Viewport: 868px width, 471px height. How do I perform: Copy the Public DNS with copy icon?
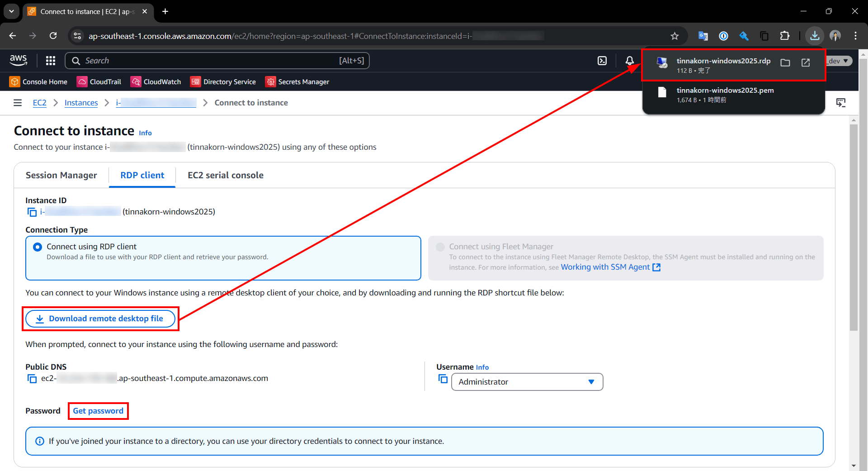click(x=32, y=379)
